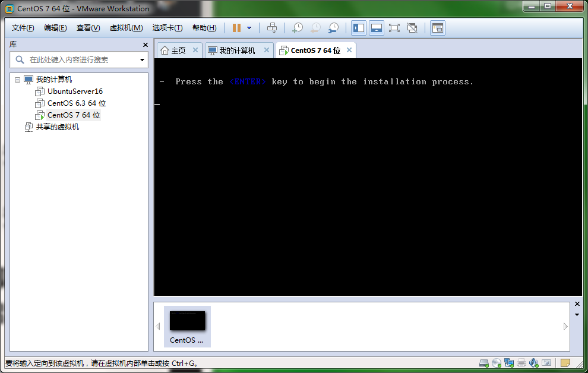588x373 pixels.
Task: Select 共享的虚拟机 in the library
Action: [x=58, y=127]
